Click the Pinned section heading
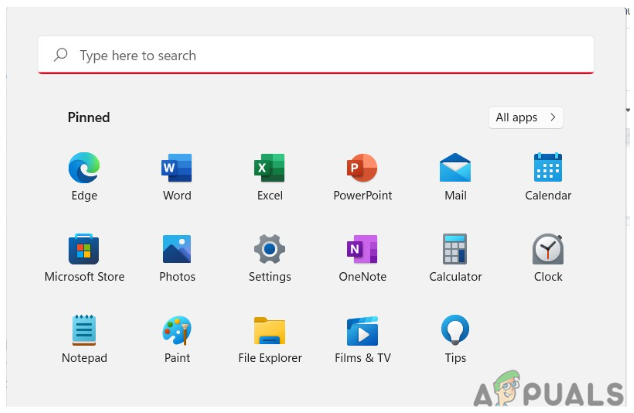The width and height of the screenshot is (634, 413). (x=89, y=117)
